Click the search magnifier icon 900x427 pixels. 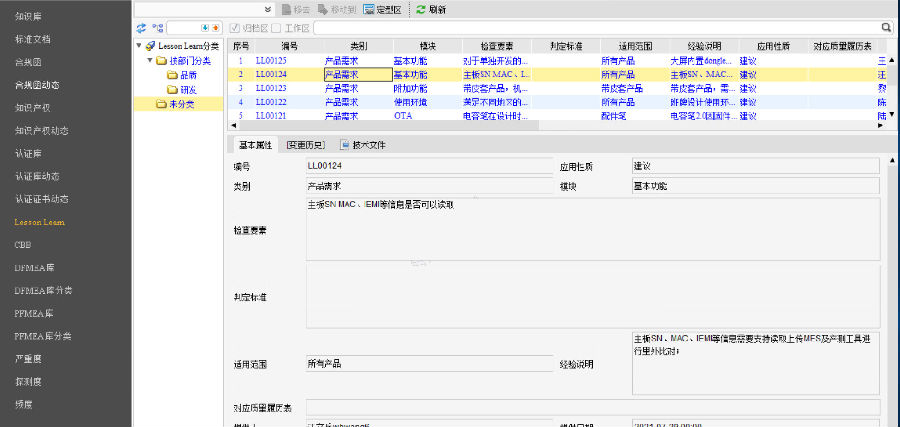tap(886, 28)
